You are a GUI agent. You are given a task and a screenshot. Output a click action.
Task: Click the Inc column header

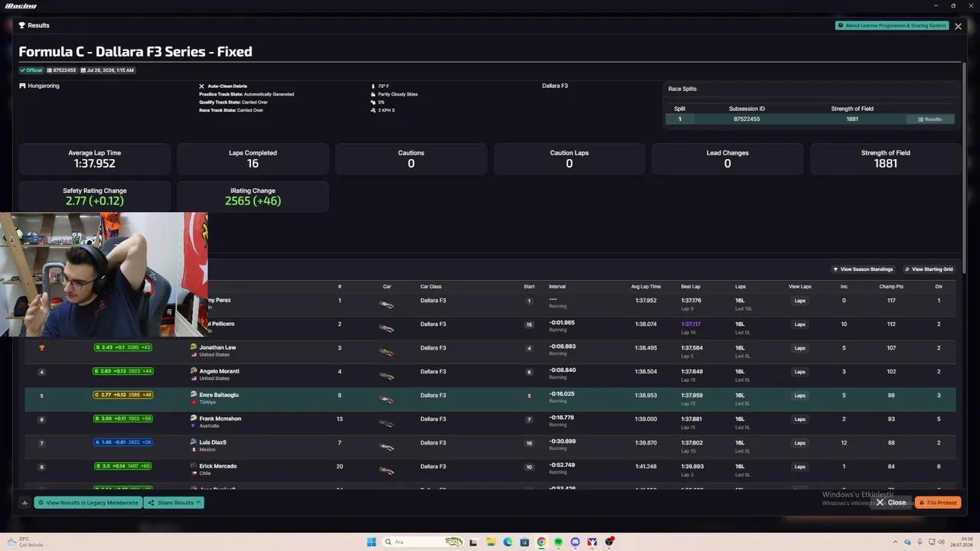pyautogui.click(x=844, y=287)
